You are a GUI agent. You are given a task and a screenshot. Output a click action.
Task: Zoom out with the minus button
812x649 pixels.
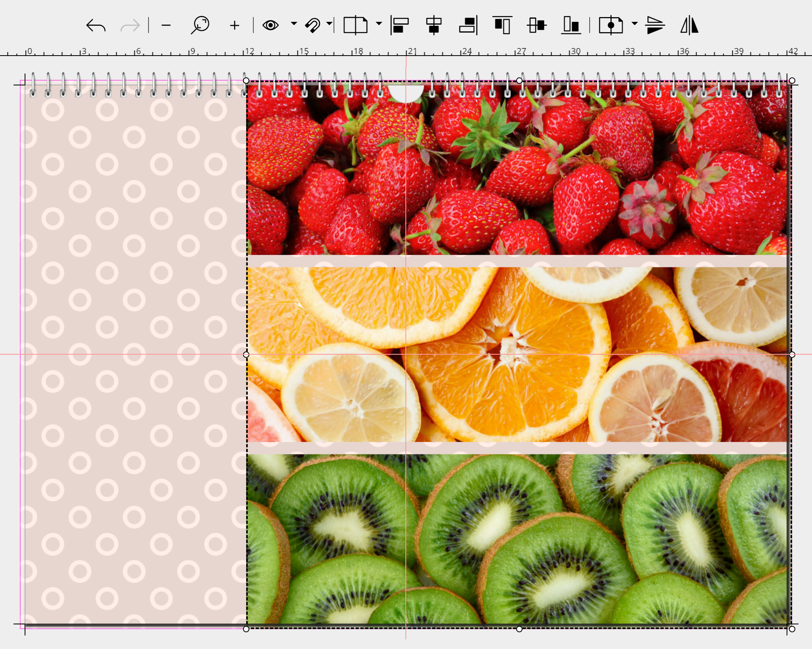pos(166,25)
